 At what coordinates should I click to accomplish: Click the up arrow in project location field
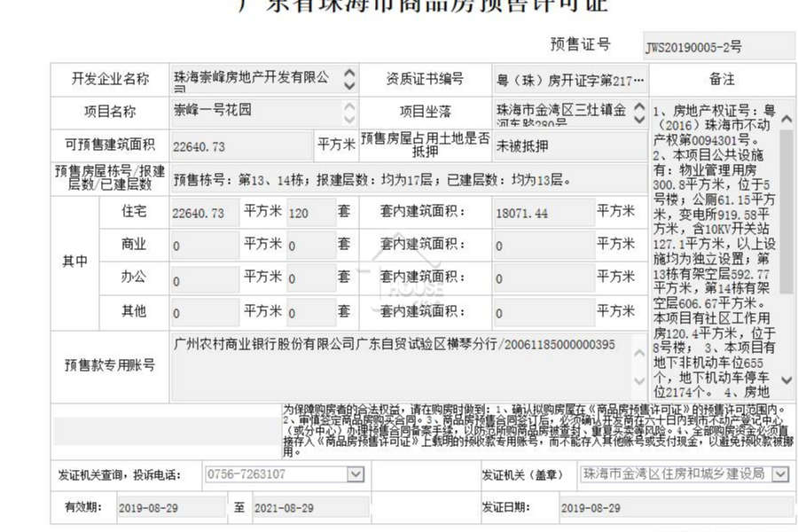point(639,107)
